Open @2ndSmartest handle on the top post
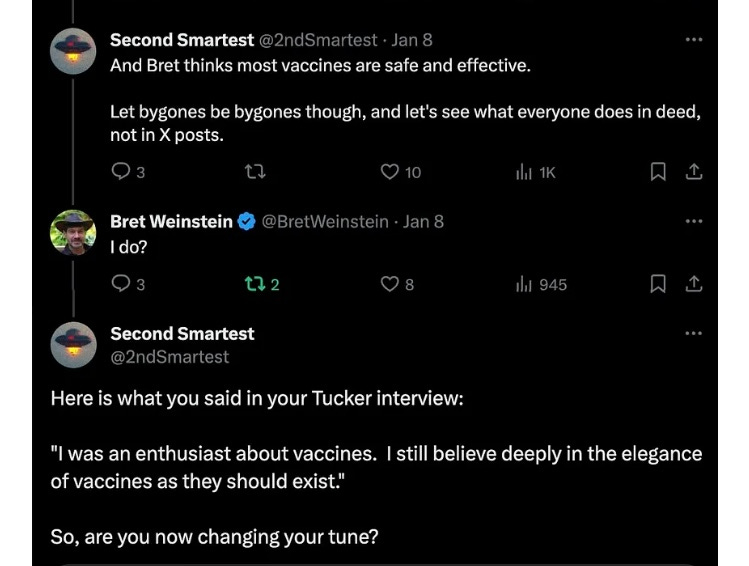The width and height of the screenshot is (749, 566). coord(318,40)
